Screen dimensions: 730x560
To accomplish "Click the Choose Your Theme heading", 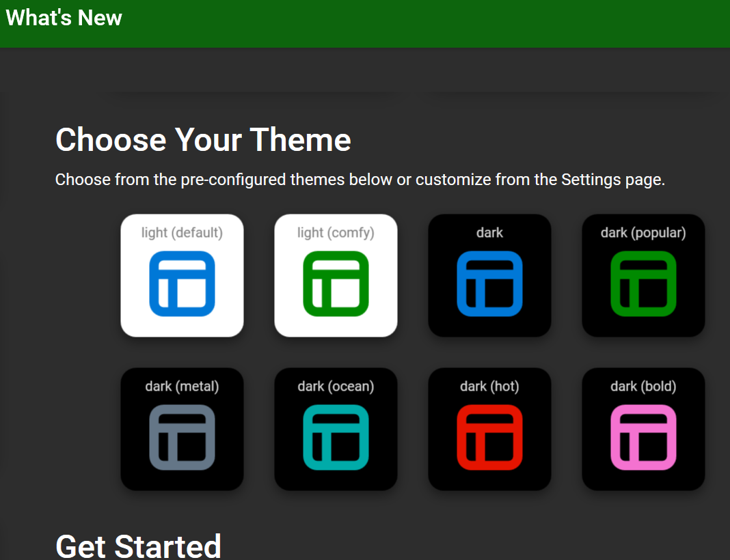I will pos(203,140).
